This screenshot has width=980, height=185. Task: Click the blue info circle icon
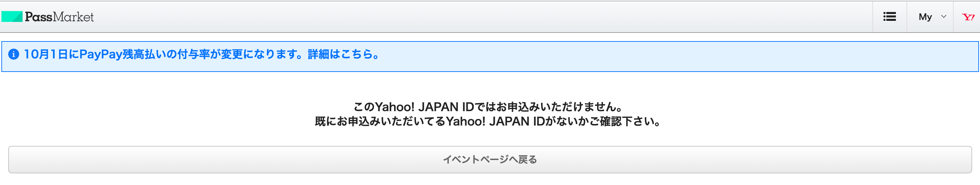point(14,54)
